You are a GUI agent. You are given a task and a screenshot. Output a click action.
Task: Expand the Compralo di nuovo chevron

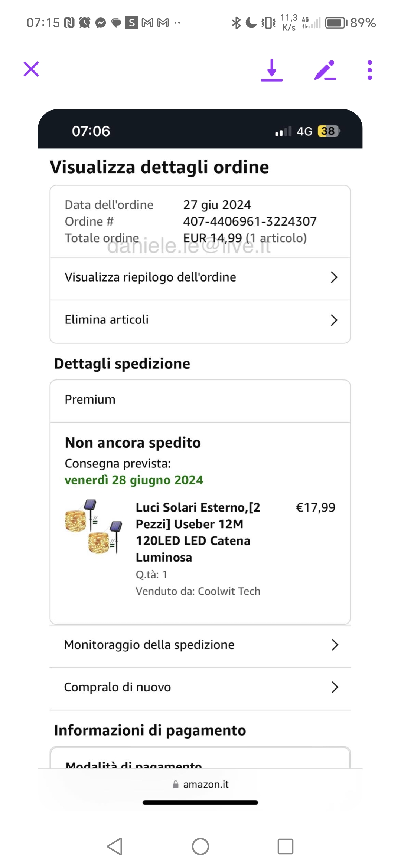[335, 687]
